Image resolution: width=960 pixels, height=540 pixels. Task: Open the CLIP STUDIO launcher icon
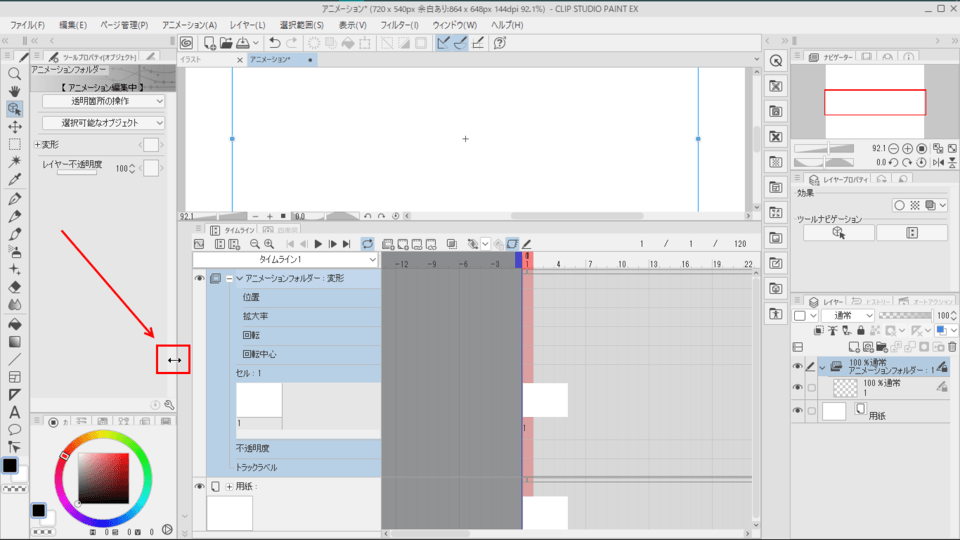click(x=187, y=43)
